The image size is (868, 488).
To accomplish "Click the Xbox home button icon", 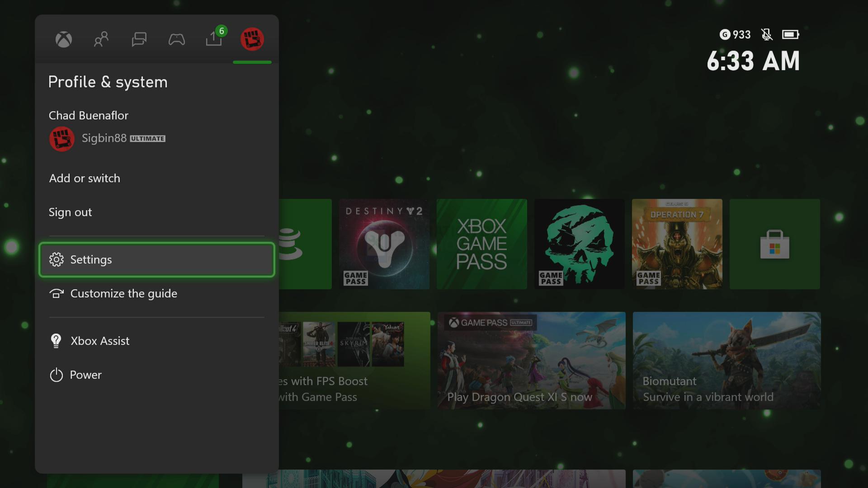I will point(64,39).
